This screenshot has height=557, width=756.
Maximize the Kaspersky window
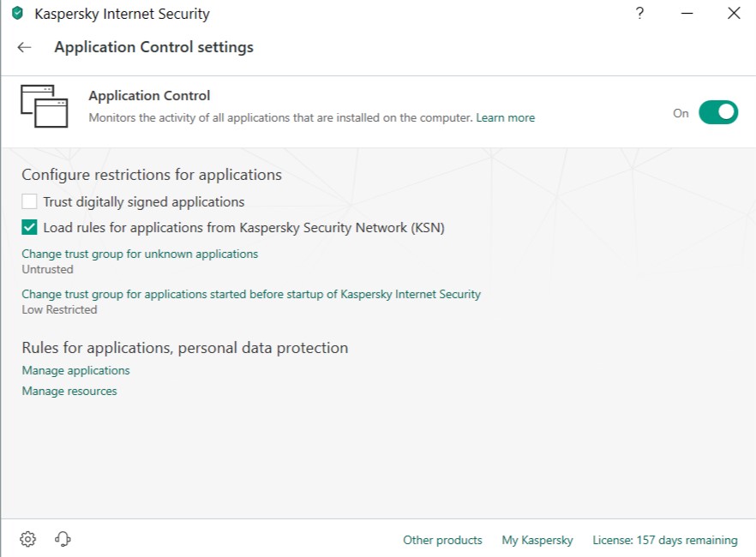tap(710, 14)
